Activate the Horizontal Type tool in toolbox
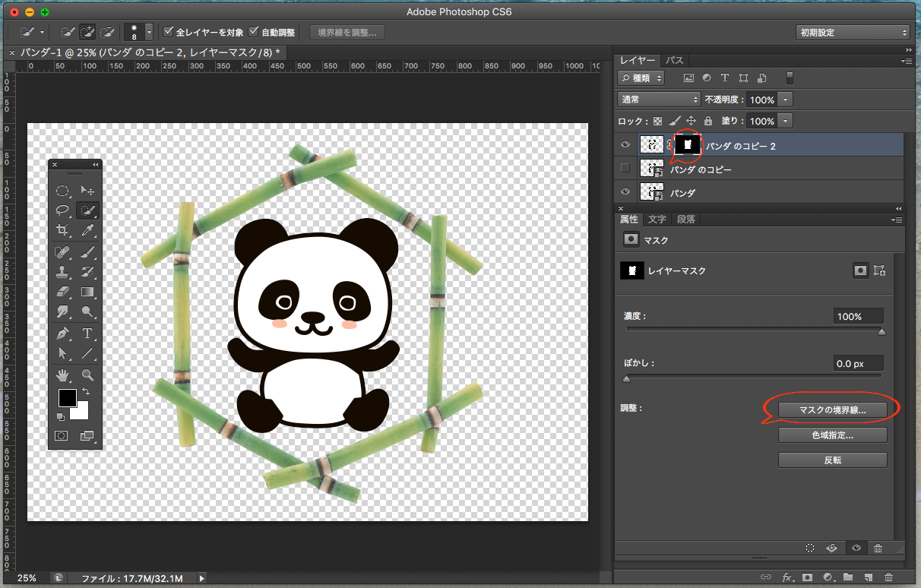Viewport: 921px width, 588px height. [x=88, y=334]
